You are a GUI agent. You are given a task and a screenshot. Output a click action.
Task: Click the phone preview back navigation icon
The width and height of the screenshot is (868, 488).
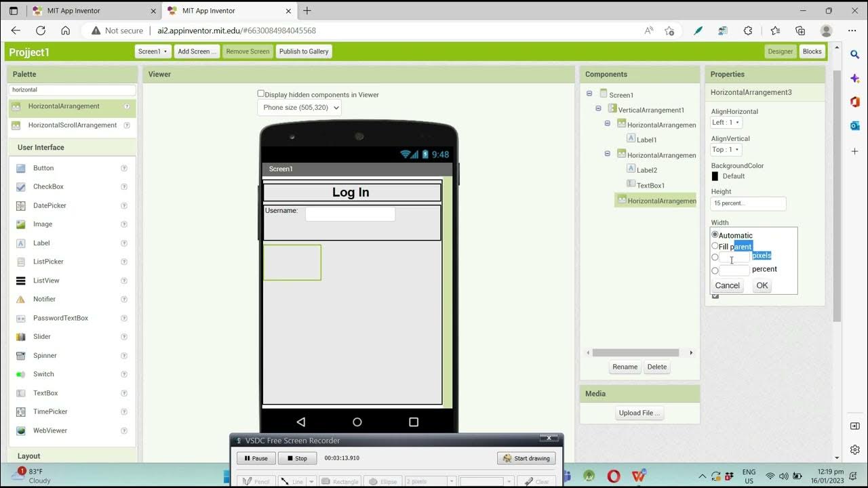301,422
